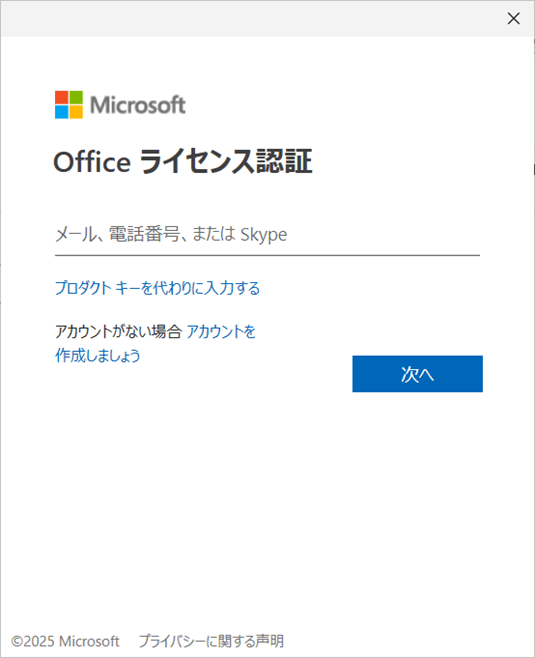Click the underline beneath the email field
Screen dimensions: 535x658
coord(267,255)
